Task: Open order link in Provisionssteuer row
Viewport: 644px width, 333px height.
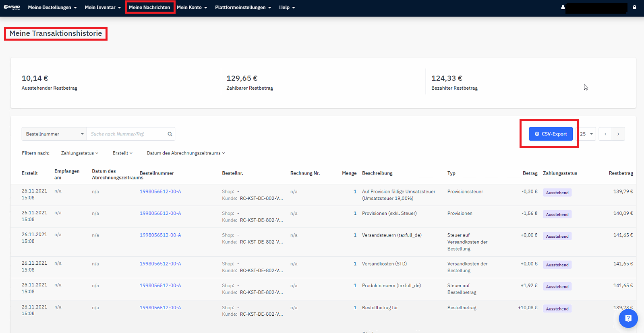Action: point(160,192)
